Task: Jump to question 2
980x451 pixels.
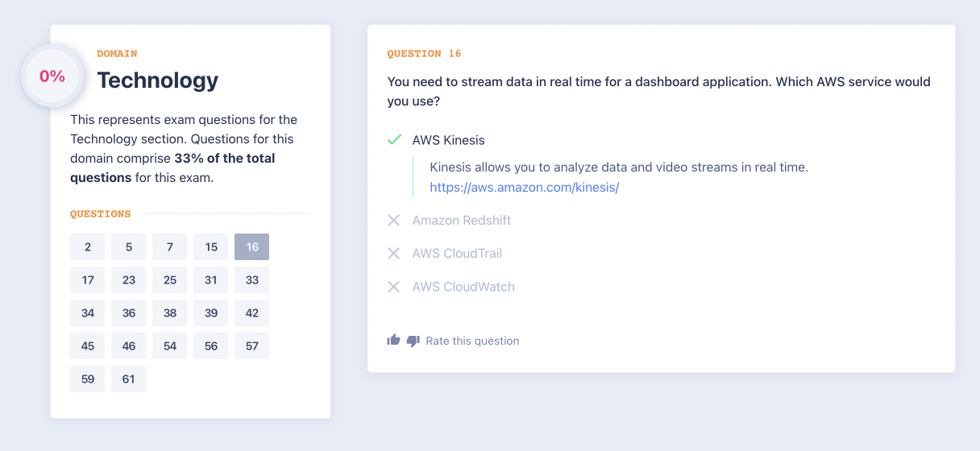Action: [x=87, y=247]
